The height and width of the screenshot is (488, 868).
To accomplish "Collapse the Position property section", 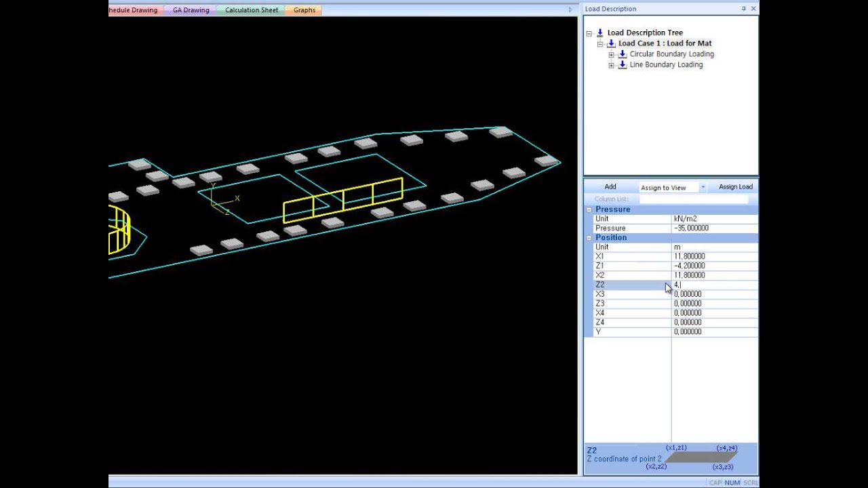I will [589, 238].
